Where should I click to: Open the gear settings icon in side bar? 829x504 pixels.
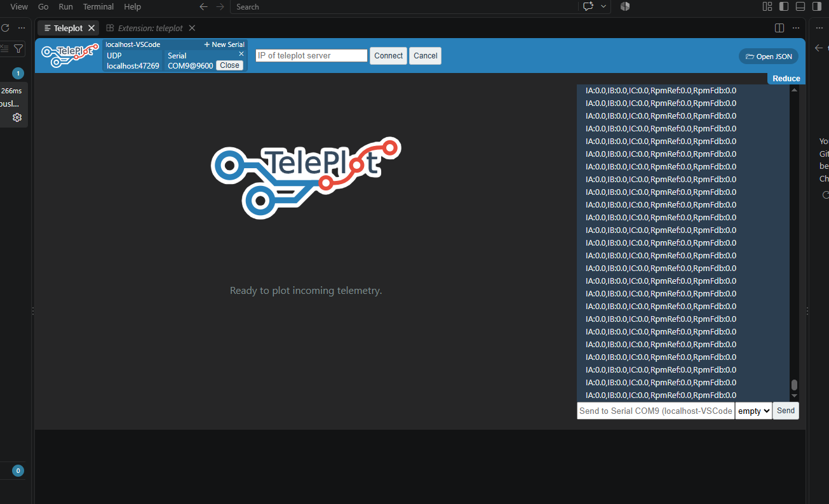[17, 117]
